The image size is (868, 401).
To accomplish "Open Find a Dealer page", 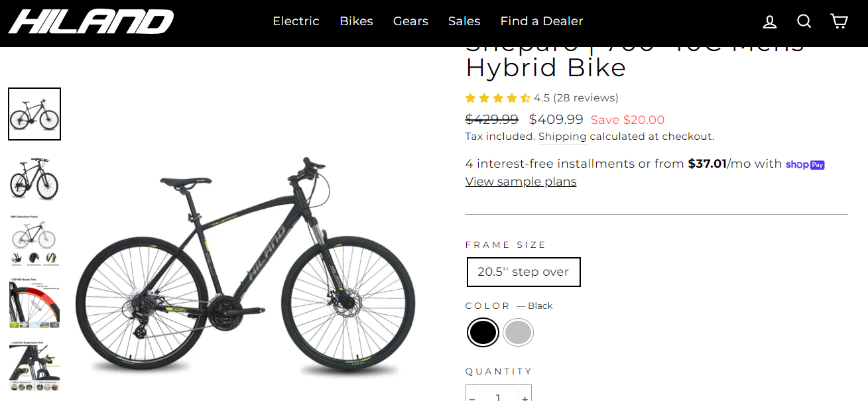I will click(542, 21).
